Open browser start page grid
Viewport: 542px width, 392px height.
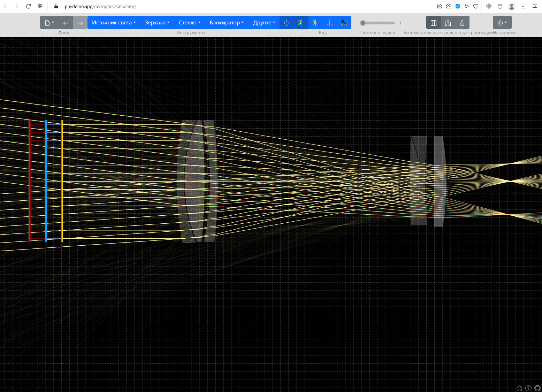point(40,6)
